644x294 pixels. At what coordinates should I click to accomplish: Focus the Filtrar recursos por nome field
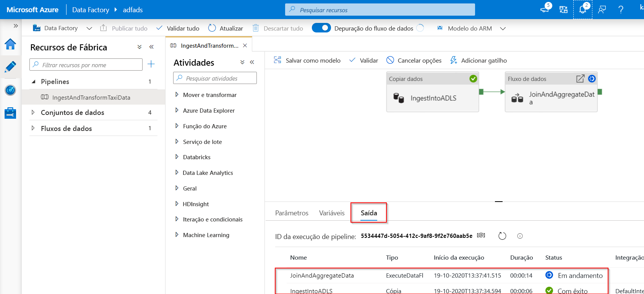click(86, 65)
